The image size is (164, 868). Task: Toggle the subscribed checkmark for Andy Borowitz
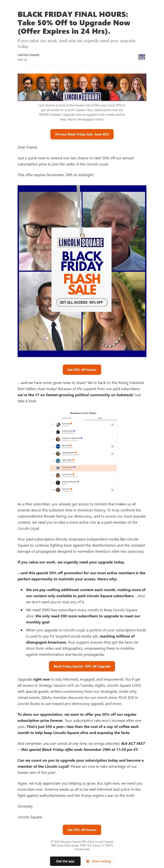tap(112, 432)
